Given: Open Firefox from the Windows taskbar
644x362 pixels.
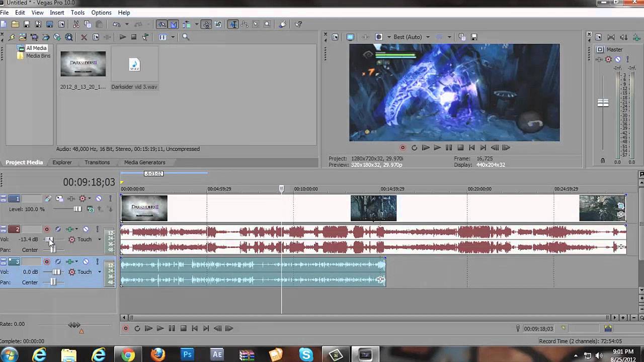Looking at the screenshot, I should (x=158, y=355).
